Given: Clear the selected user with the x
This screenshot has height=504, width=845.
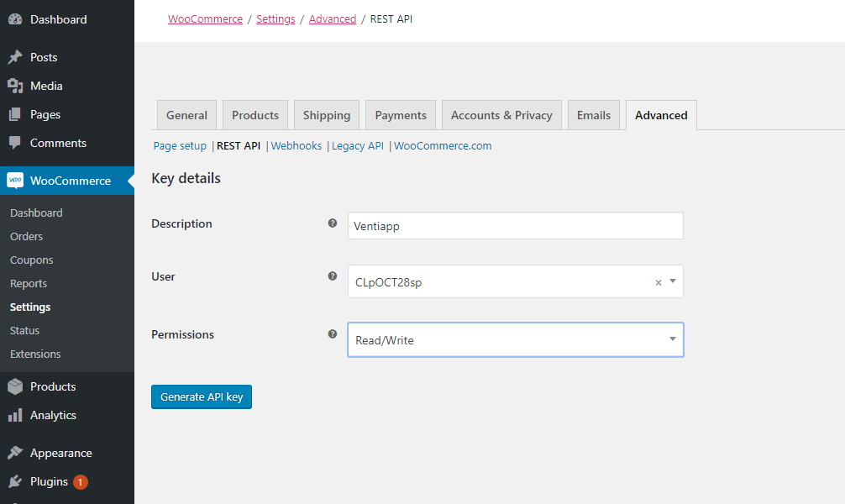Looking at the screenshot, I should (658, 282).
